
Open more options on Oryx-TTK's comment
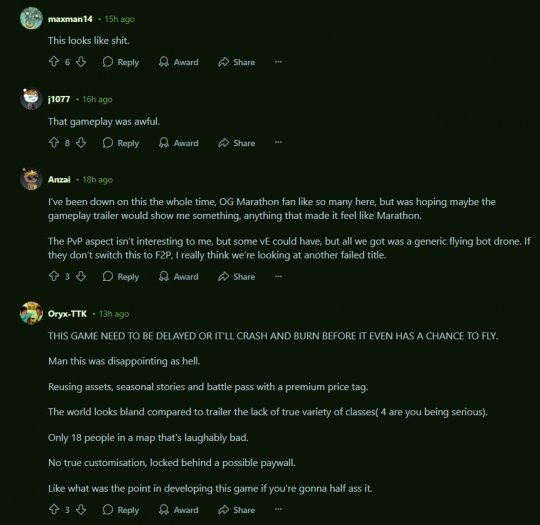(278, 509)
